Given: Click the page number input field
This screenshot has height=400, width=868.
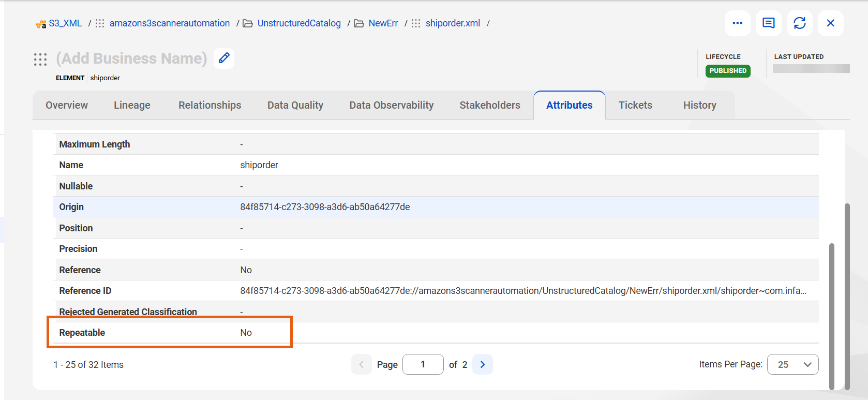Looking at the screenshot, I should pos(423,364).
